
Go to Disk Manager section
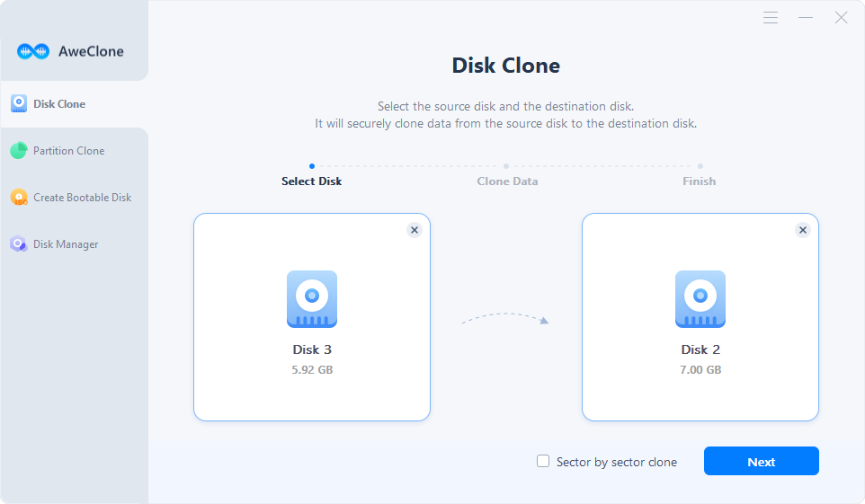pyautogui.click(x=75, y=243)
